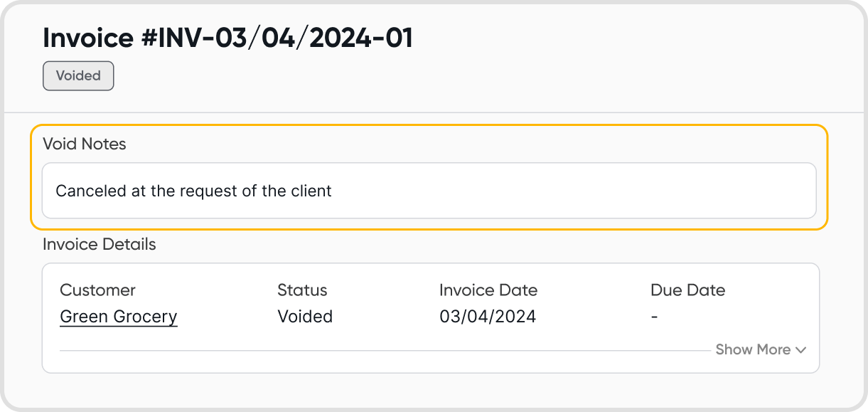Select the Invoice #INV-03/04/2024-01 heading
This screenshot has width=868, height=412.
point(227,38)
